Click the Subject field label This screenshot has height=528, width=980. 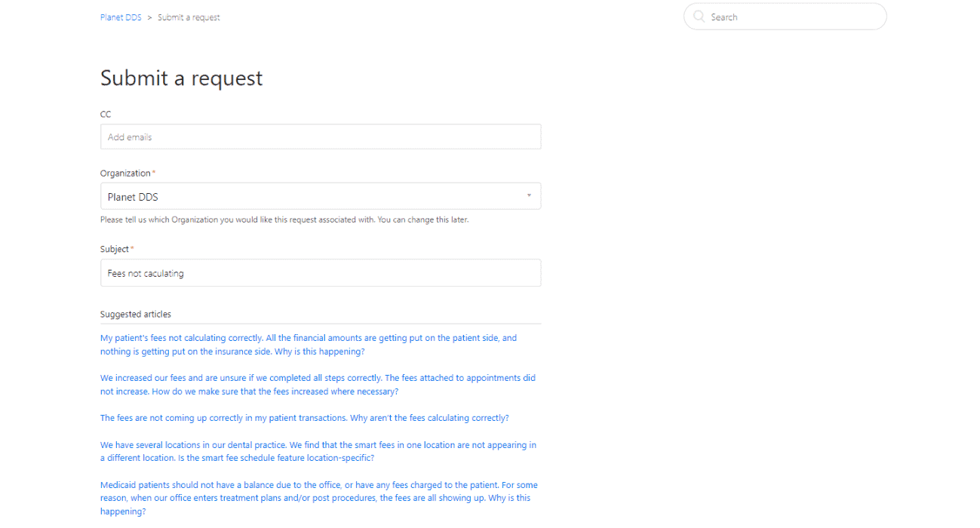point(115,249)
